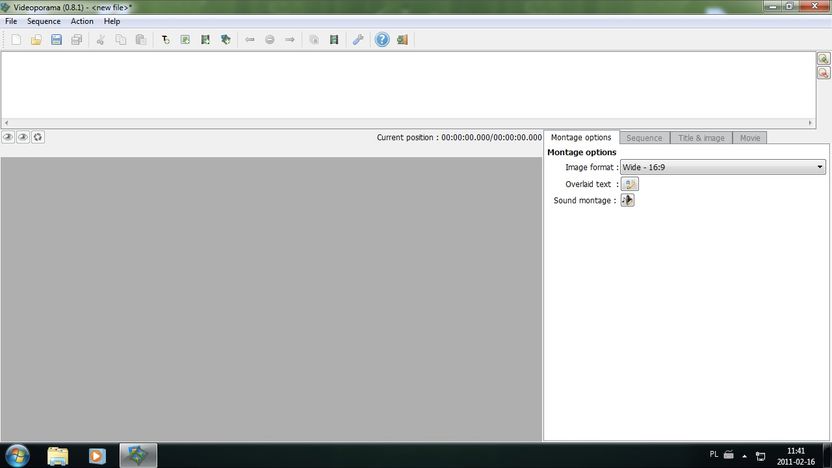Image resolution: width=832 pixels, height=468 pixels.
Task: Open the Sequence menu
Action: tap(44, 21)
